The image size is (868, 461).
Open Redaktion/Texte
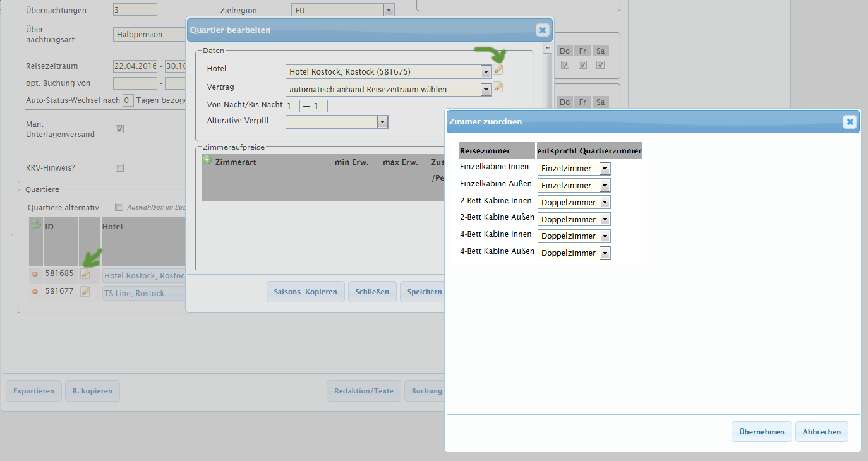point(364,391)
